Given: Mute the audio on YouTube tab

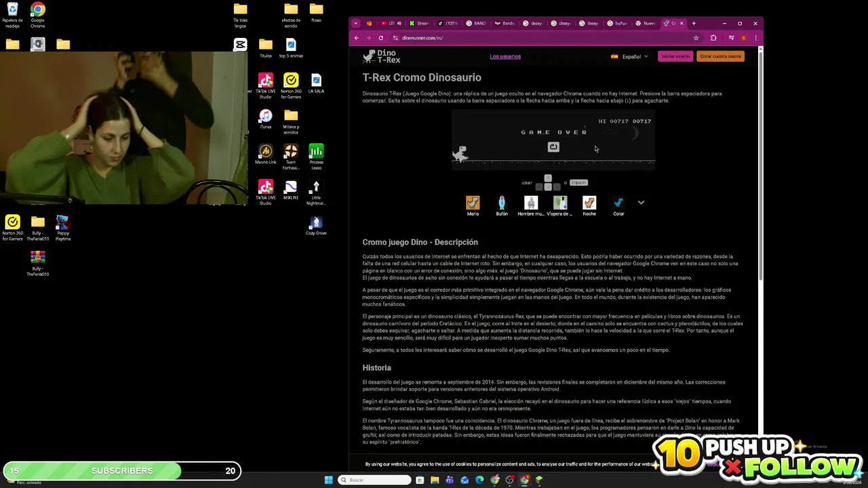Looking at the screenshot, I should 399,23.
